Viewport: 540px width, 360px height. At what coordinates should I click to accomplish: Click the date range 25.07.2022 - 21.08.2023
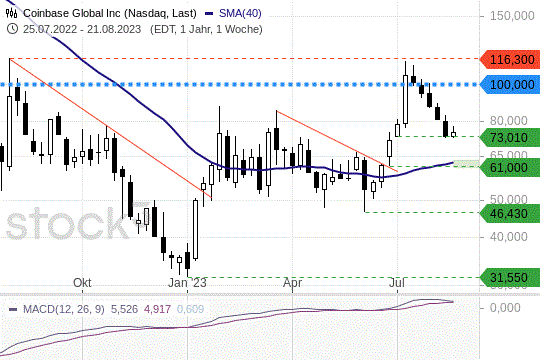tap(82, 29)
